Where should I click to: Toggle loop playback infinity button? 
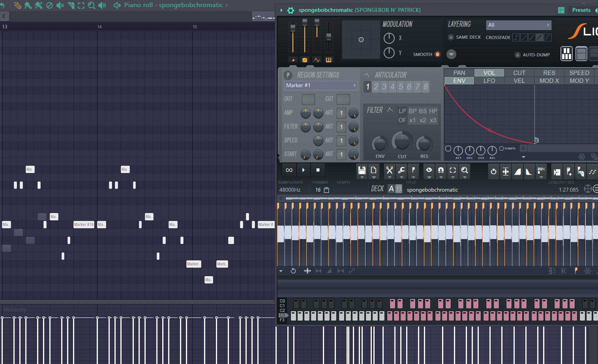tap(289, 170)
